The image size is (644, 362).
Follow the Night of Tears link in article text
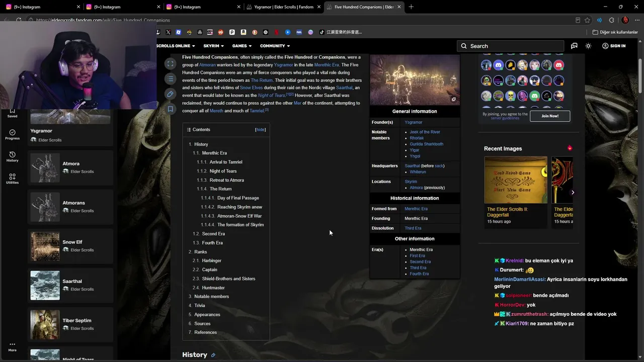point(272,96)
